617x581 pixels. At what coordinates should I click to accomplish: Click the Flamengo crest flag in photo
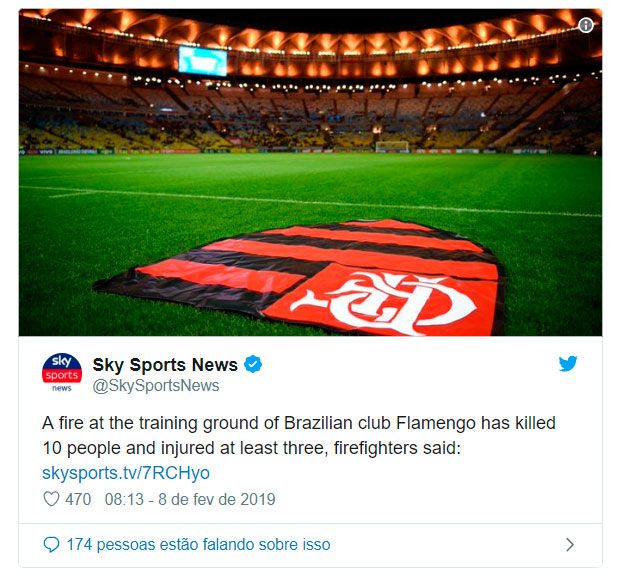coord(303,277)
